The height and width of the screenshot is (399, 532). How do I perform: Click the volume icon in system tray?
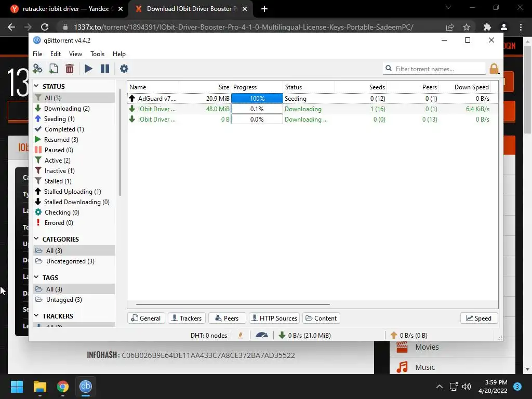click(467, 387)
